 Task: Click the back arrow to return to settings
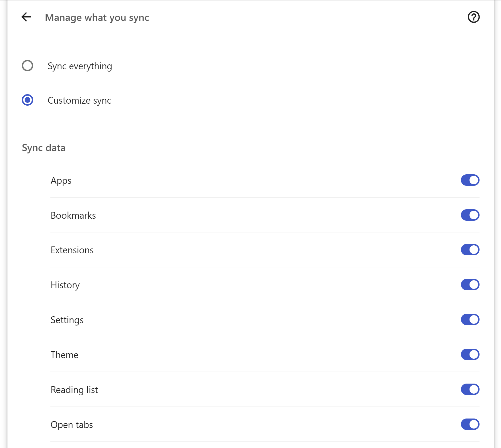27,17
